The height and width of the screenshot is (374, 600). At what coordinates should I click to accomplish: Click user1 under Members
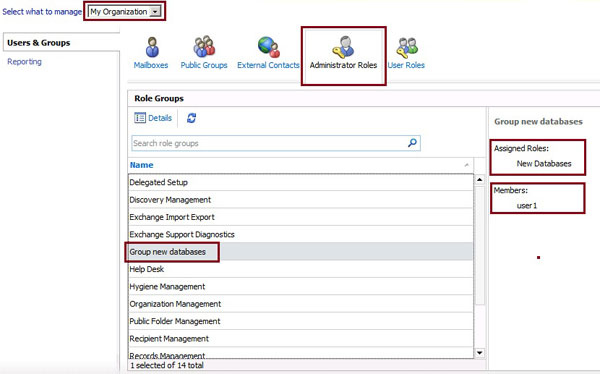[x=527, y=206]
